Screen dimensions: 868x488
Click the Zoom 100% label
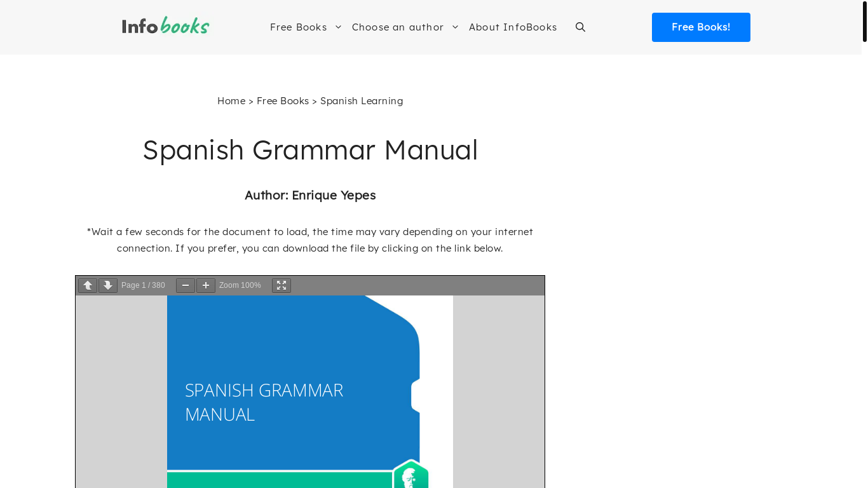pyautogui.click(x=240, y=285)
